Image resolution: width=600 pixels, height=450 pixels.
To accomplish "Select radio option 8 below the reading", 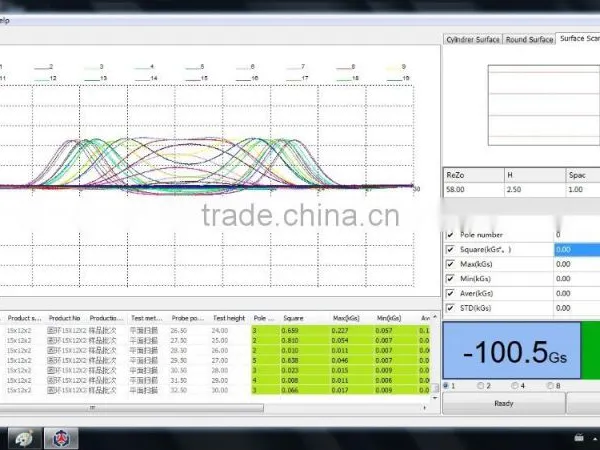I will click(x=550, y=386).
